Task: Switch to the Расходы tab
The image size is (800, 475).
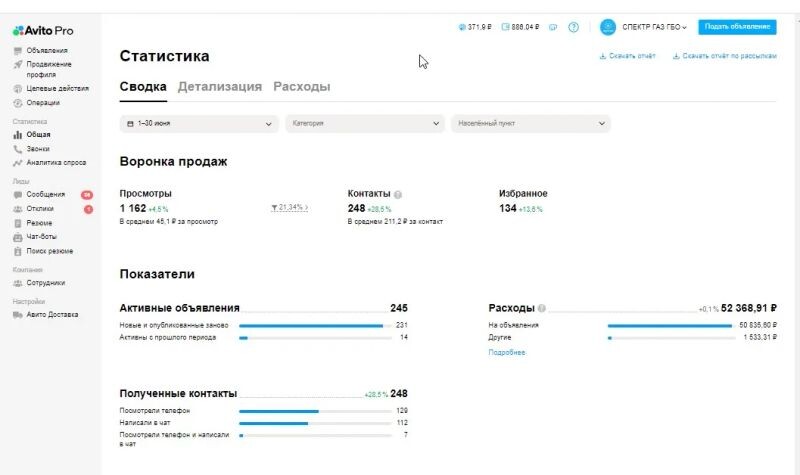Action: coord(301,87)
